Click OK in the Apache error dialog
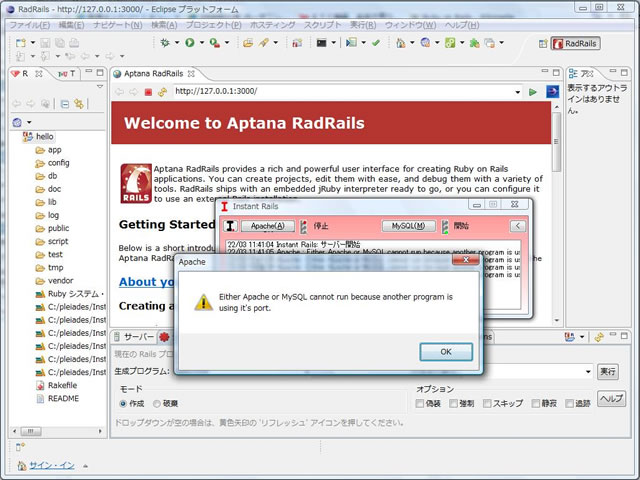640x480 pixels. 445,351
